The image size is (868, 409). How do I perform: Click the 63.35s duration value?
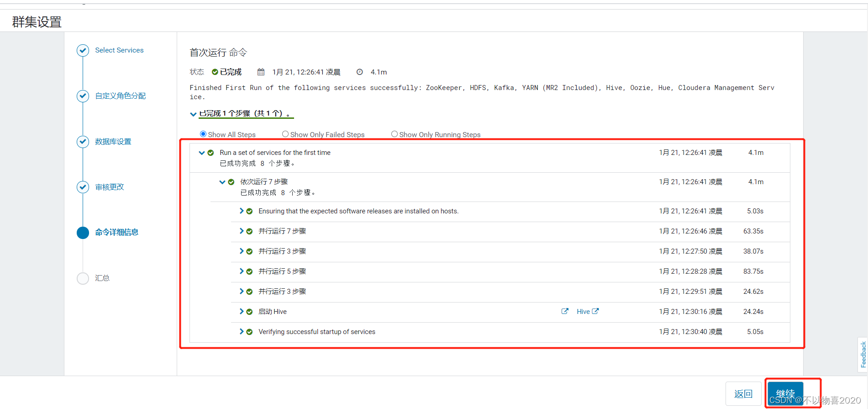pyautogui.click(x=753, y=231)
